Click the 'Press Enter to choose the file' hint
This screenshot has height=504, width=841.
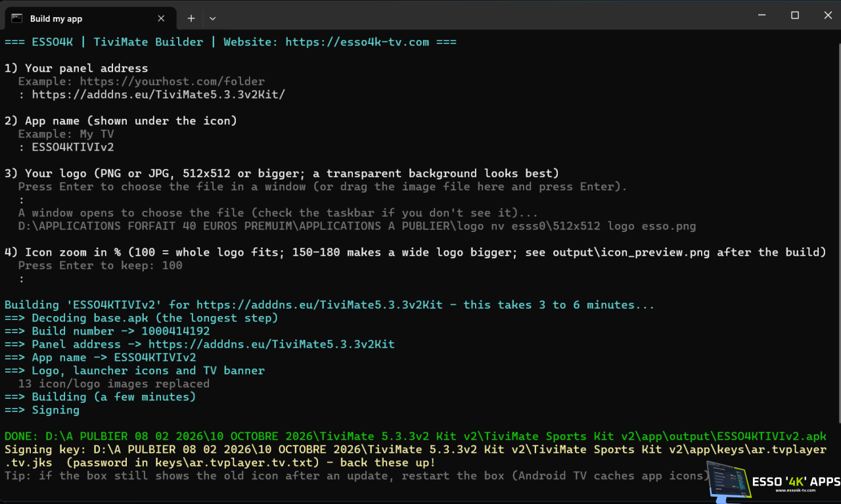click(323, 187)
